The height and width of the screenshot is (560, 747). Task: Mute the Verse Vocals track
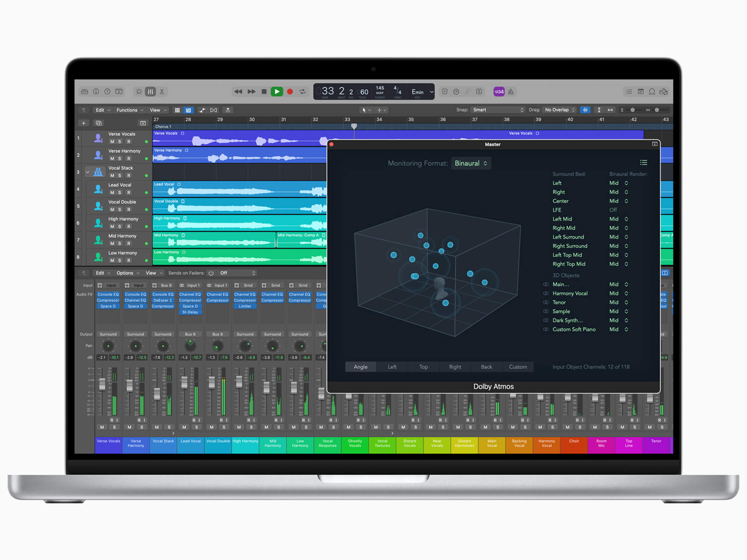112,141
